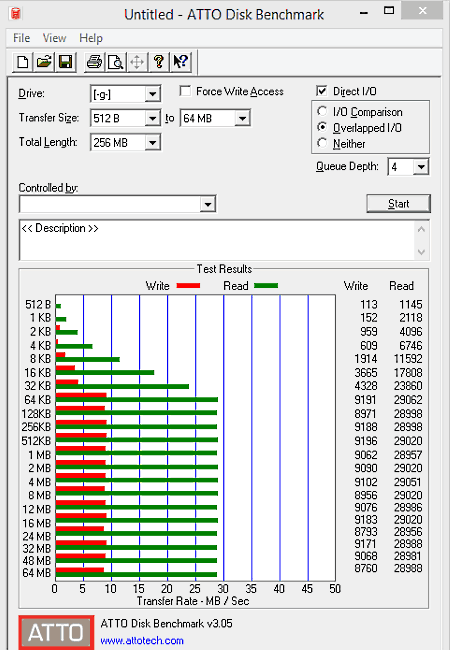This screenshot has height=650, width=450.
Task: Open the File menu
Action: point(22,38)
